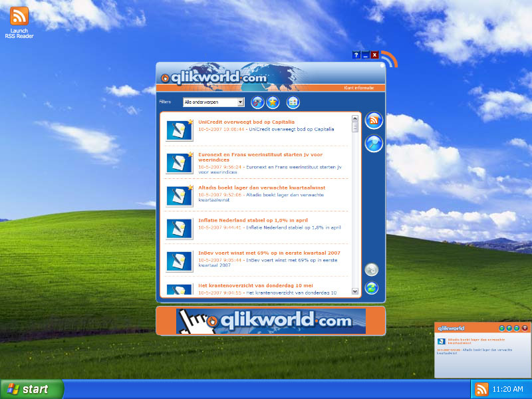Click the news list scroll down arrow
This screenshot has height=399, width=532.
pyautogui.click(x=354, y=291)
